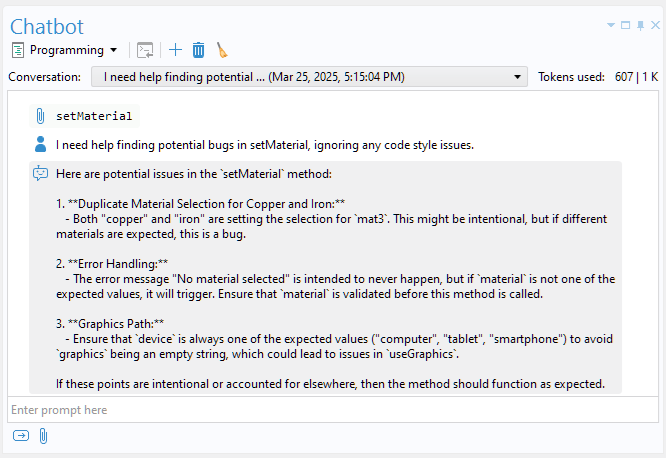Close the Chatbot panel
Image resolution: width=666 pixels, height=458 pixels.
[x=654, y=25]
